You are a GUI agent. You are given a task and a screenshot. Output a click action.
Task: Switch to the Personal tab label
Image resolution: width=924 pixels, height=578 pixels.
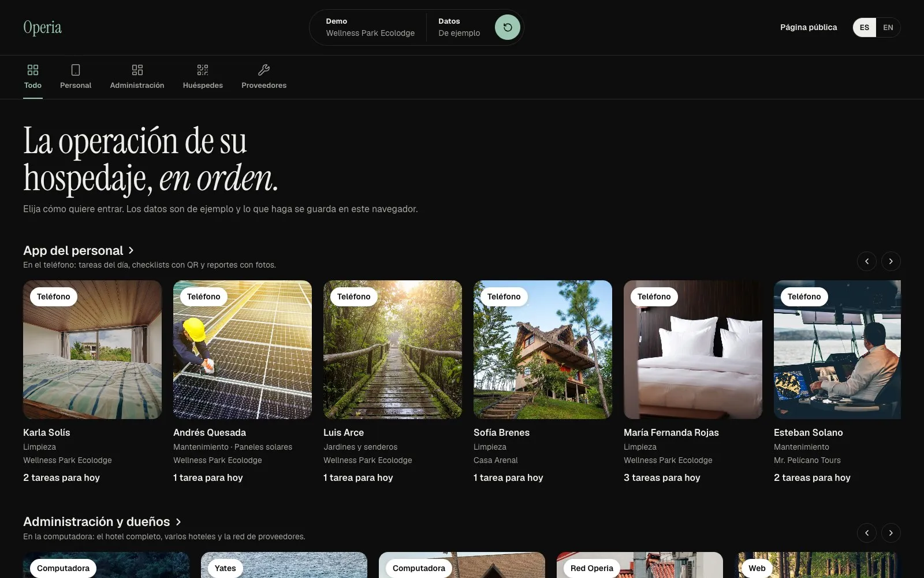[76, 85]
